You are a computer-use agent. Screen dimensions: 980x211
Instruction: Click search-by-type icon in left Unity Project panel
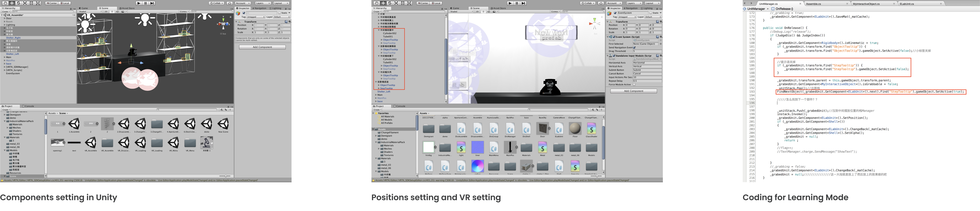(x=221, y=110)
